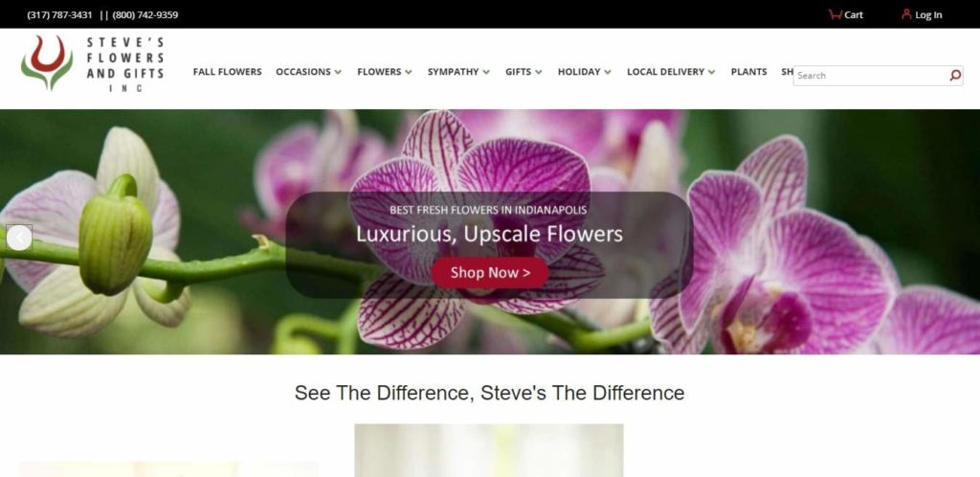Click Steve's Flowers and Gifts text logo

[125, 64]
